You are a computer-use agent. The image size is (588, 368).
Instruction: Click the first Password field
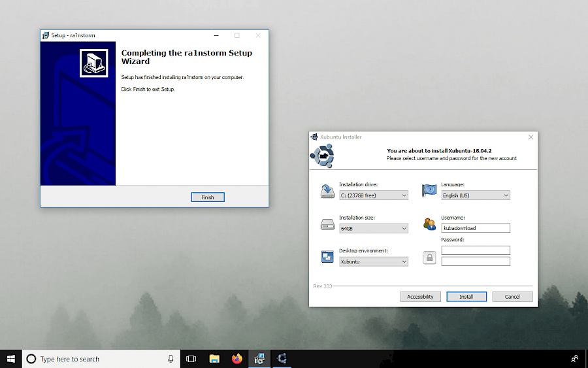(x=476, y=250)
